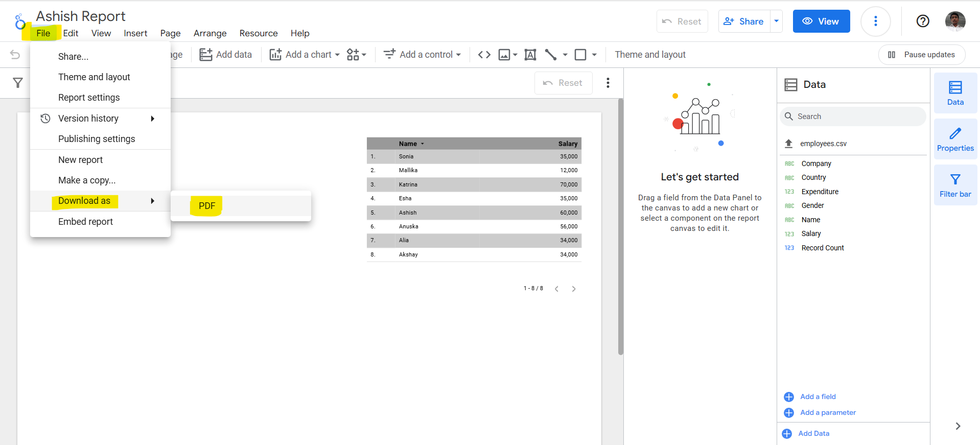Select the Image insert tool
This screenshot has height=445, width=980.
[x=504, y=55]
